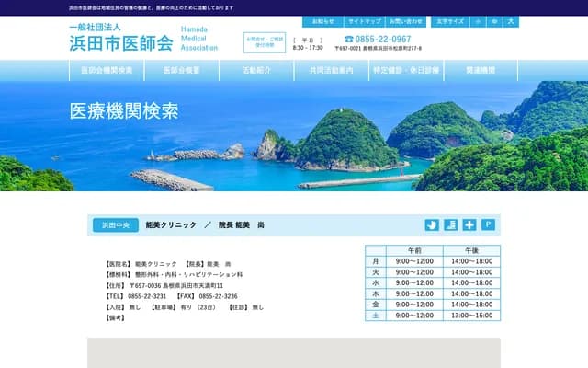Open the 医師会概要 menu

point(181,71)
